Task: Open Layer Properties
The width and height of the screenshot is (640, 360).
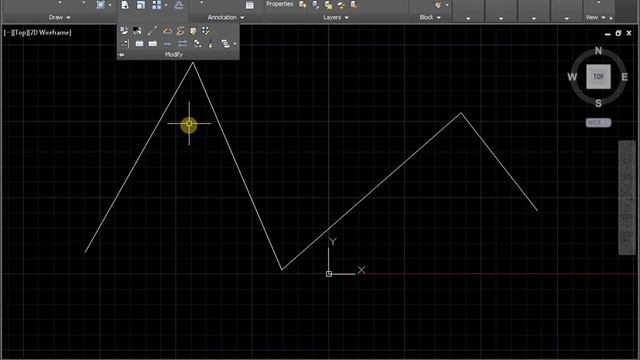Action: 280,4
